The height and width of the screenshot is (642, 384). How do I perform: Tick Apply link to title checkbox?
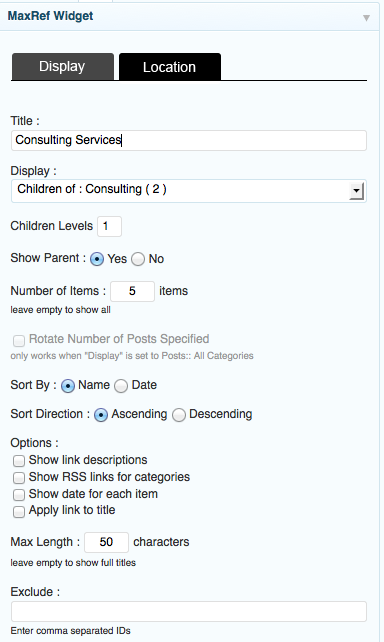coord(19,511)
